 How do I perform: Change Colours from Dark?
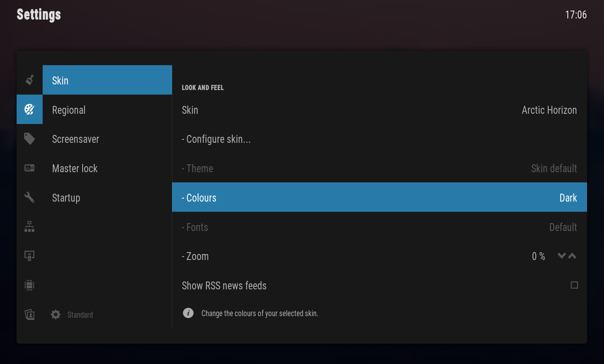380,197
